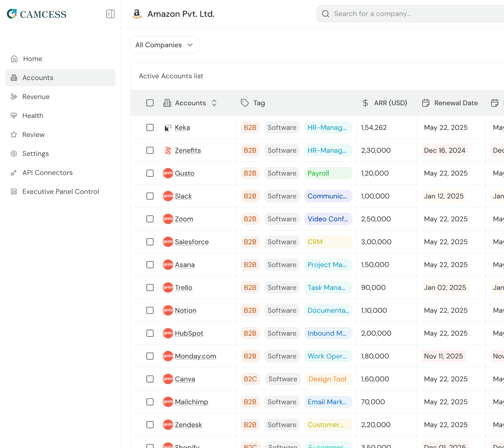Check the Mailchimp row checkbox
This screenshot has height=448, width=504.
pyautogui.click(x=150, y=402)
